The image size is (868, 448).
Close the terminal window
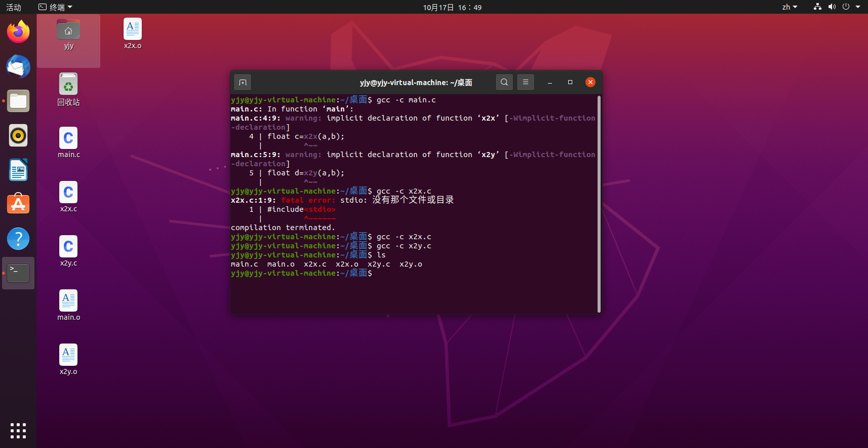[590, 82]
